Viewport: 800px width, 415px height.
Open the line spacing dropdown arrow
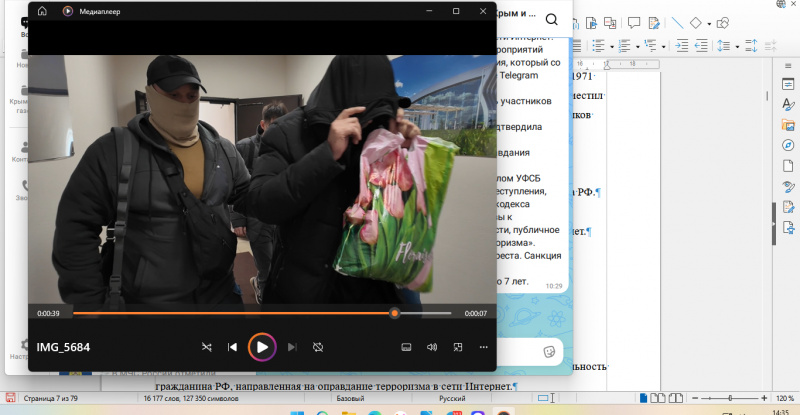point(736,46)
